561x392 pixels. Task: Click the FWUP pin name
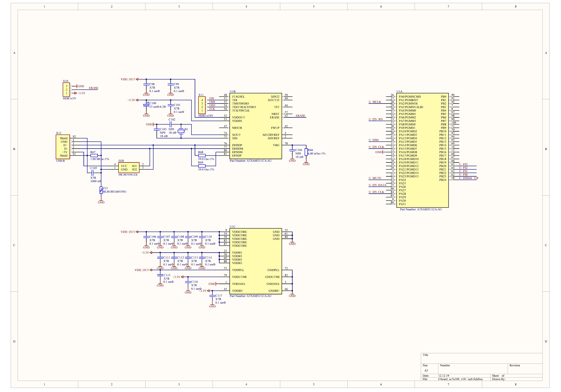click(x=275, y=128)
